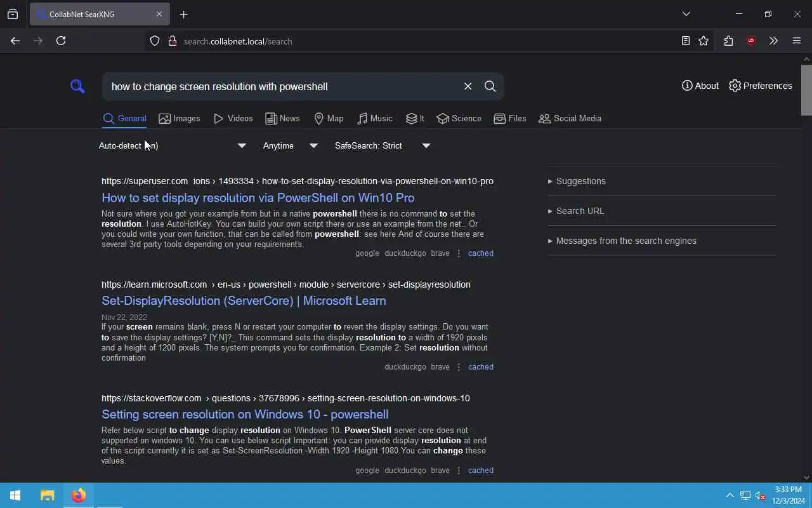Select the CollabNet SearXNG browser tab

tap(100, 14)
